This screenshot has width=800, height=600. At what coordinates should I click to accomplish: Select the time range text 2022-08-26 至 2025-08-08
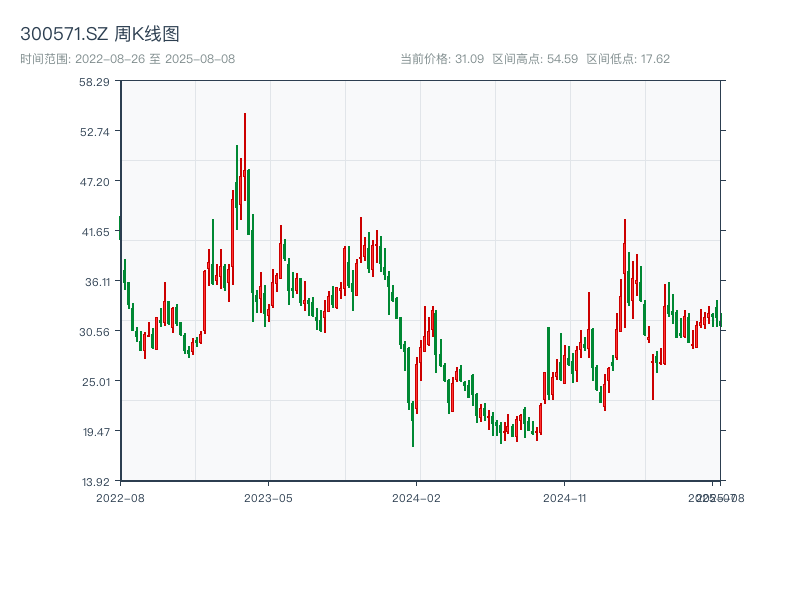(155, 59)
